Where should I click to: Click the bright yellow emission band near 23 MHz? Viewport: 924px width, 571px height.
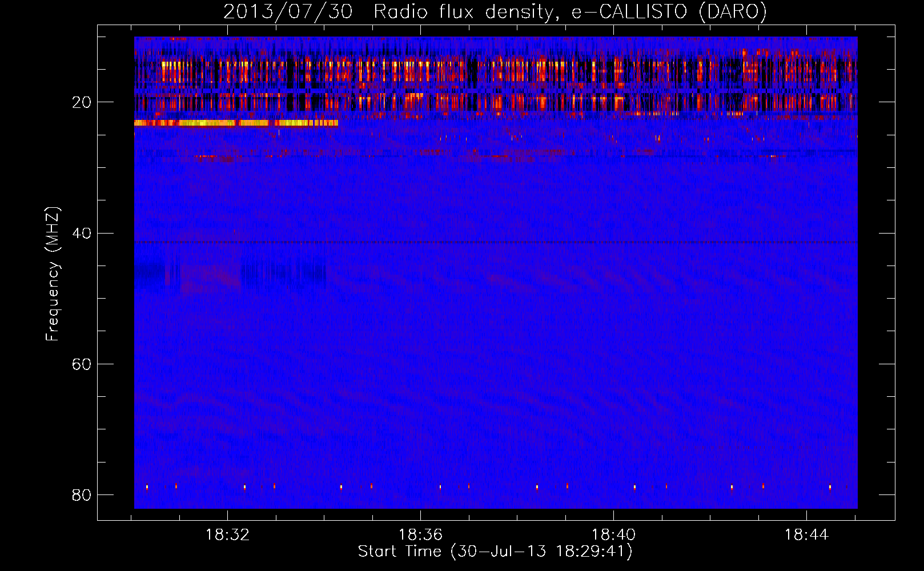(x=236, y=123)
